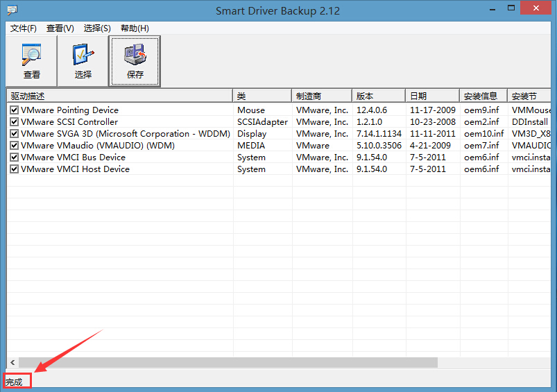Screen dimensions: 557x392
Task: Minimize the Smart Driver Backup window
Action: [x=492, y=8]
